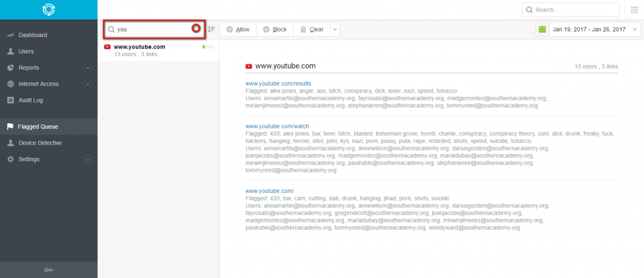Click the magnifier icon in top search box

pos(530,9)
